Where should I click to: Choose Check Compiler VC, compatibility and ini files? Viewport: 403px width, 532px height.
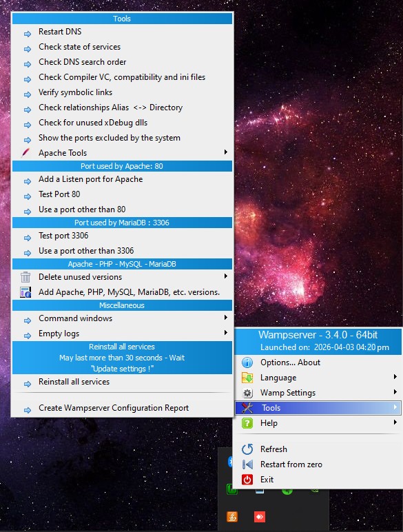[x=122, y=77]
